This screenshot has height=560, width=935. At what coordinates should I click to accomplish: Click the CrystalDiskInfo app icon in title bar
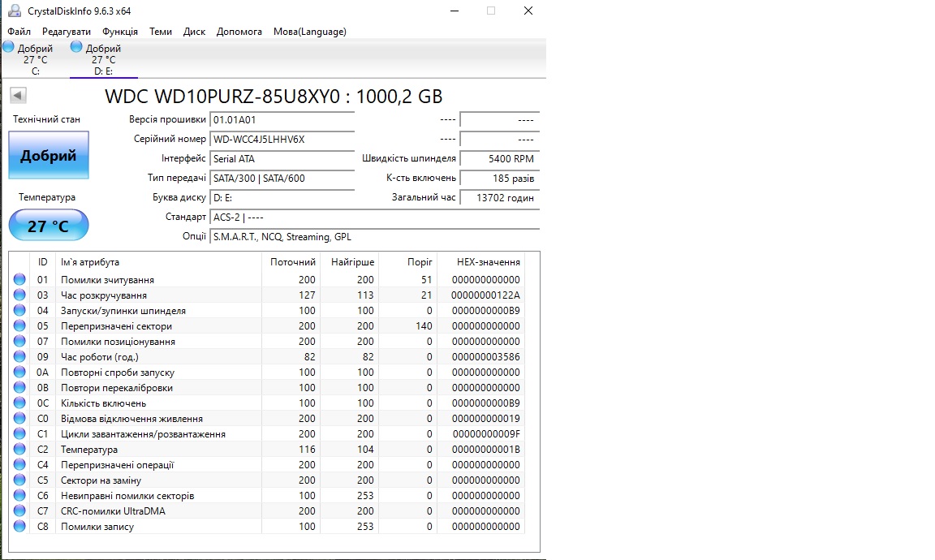(14, 11)
